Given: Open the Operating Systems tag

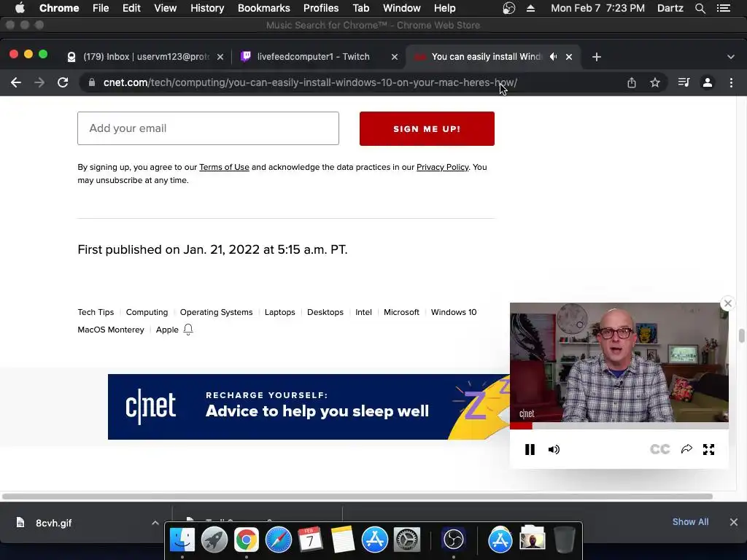Looking at the screenshot, I should [216, 312].
